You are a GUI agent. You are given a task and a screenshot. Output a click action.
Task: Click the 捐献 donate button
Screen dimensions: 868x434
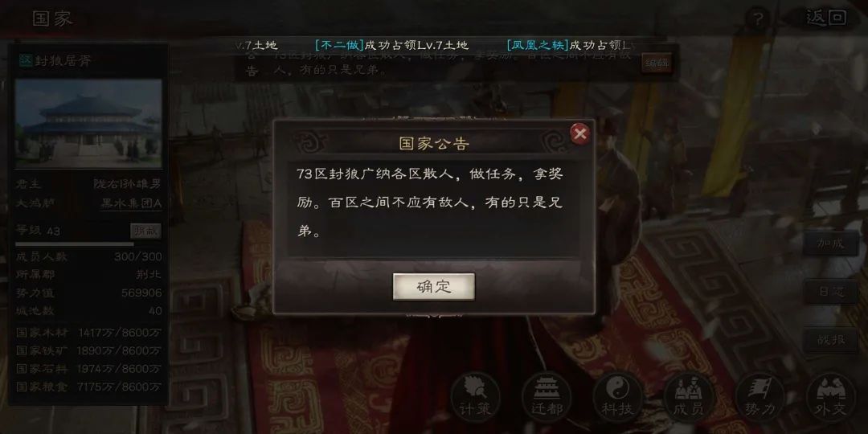pos(146,231)
